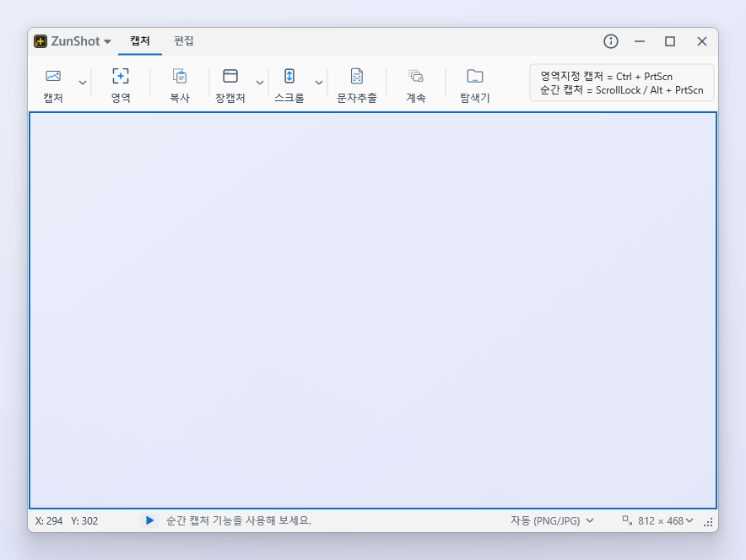746x560 pixels.
Task: Play the 순간 캡처 tip arrow
Action: pyautogui.click(x=149, y=520)
